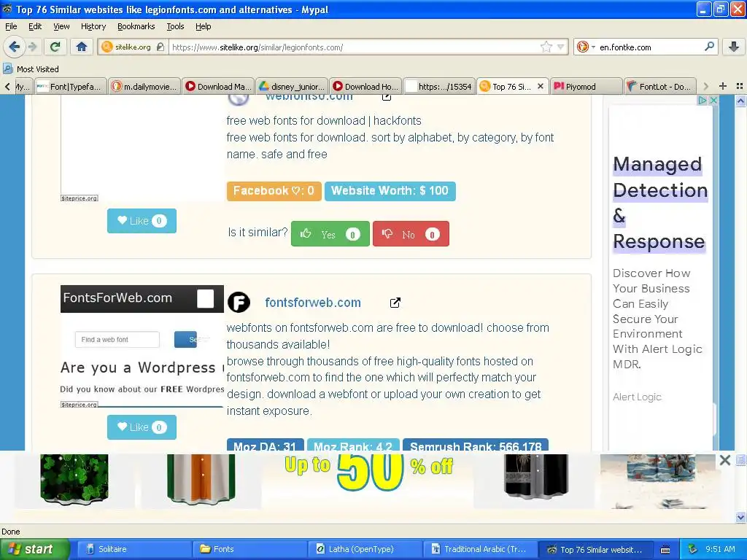This screenshot has width=747, height=560.
Task: Go back with the browser Back arrow
Action: (14, 47)
